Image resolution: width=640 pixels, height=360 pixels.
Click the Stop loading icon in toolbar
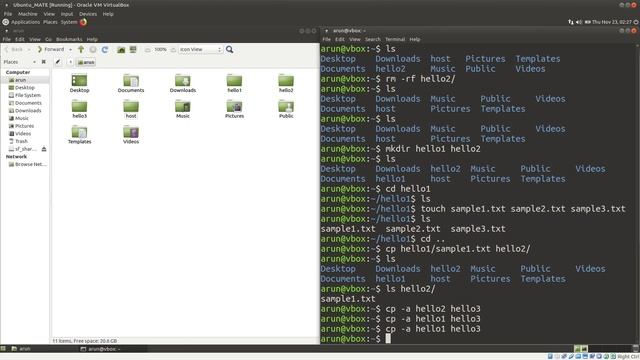(93, 49)
